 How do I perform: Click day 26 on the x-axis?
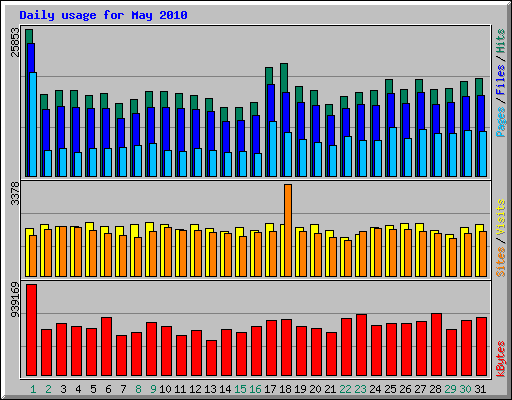[x=405, y=389]
